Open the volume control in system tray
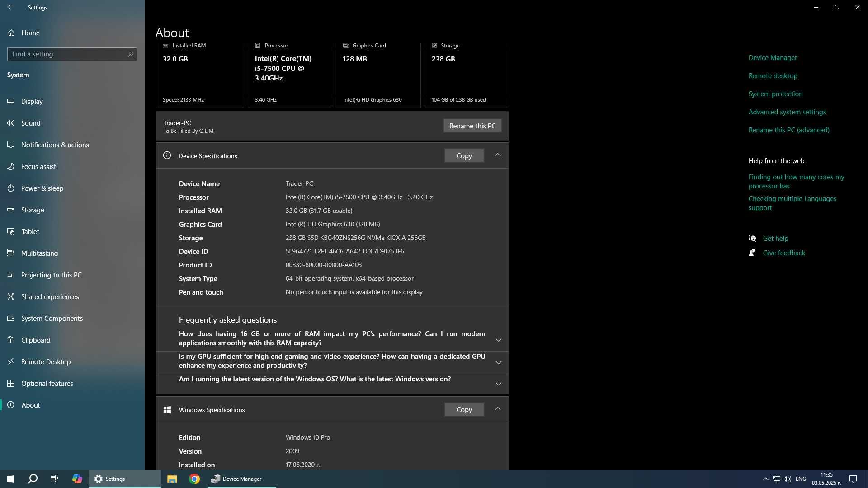This screenshot has width=868, height=488. tap(788, 479)
